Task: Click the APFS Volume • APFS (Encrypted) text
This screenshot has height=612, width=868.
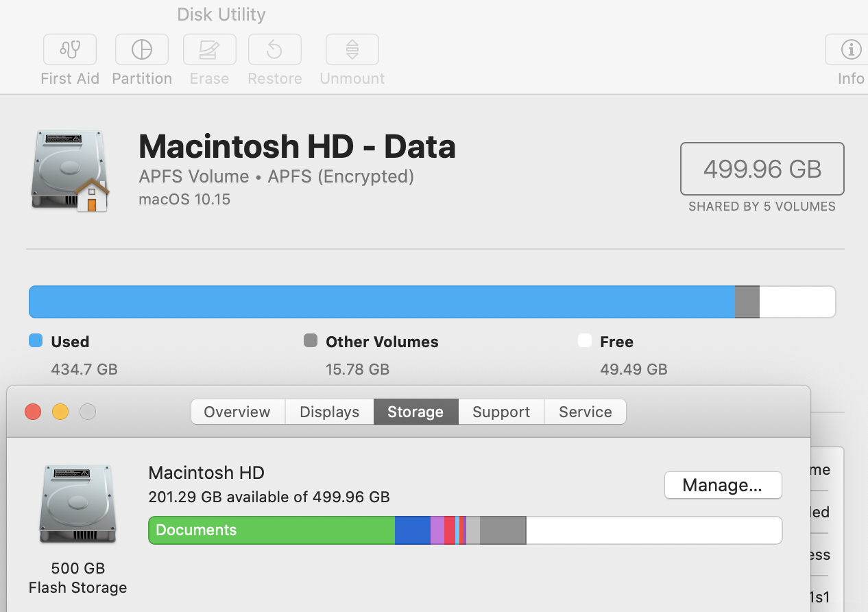Action: pos(276,176)
